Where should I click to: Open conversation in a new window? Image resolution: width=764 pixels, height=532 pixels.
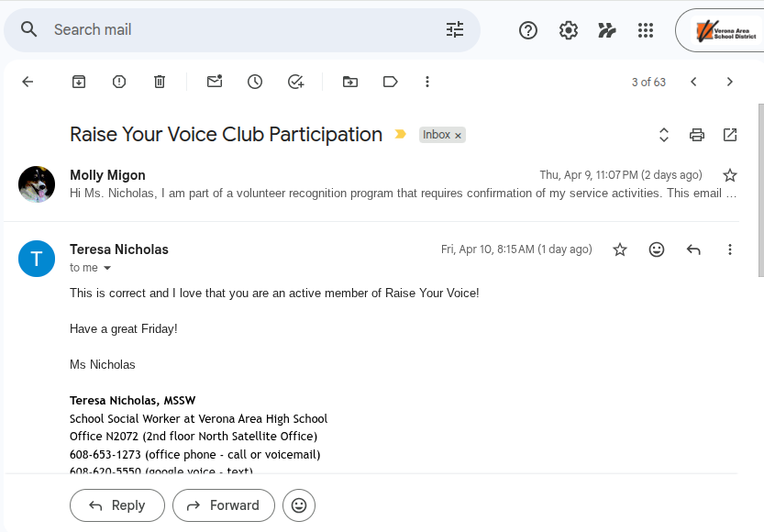730,135
